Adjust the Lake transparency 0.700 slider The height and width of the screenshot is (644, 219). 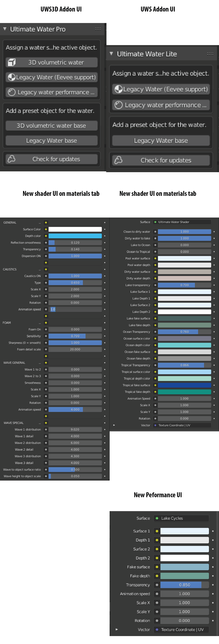[x=184, y=285]
